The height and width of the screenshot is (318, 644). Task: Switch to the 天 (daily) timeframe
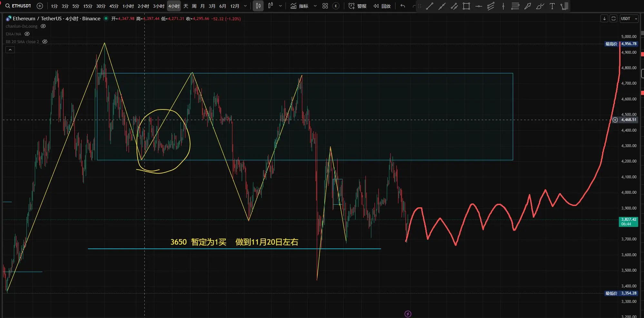pos(186,6)
